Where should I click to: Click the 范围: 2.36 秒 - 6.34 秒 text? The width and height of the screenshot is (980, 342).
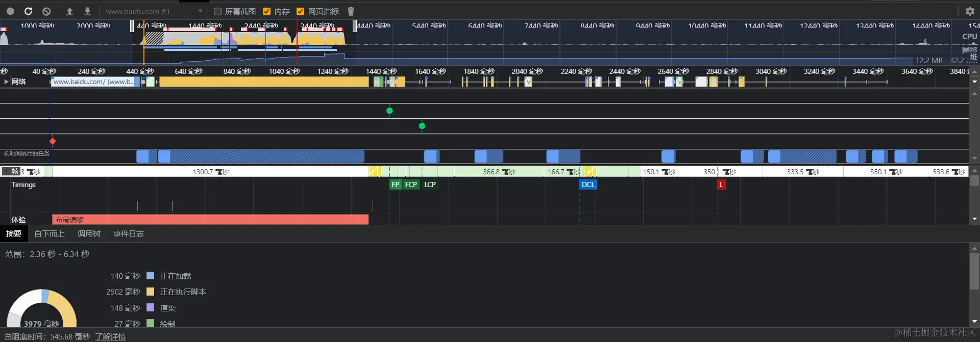click(47, 254)
